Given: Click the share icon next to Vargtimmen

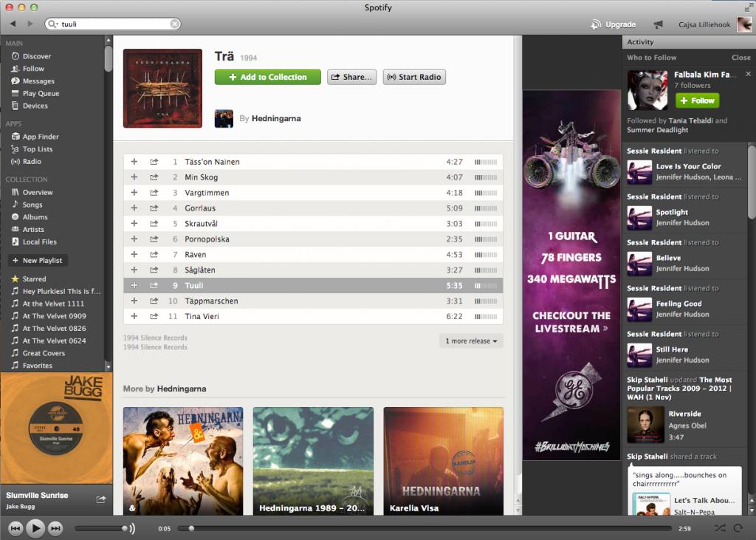Looking at the screenshot, I should (154, 193).
